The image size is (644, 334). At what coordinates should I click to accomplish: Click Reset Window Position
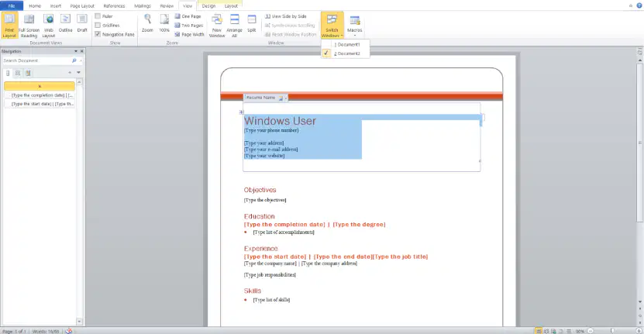point(291,34)
